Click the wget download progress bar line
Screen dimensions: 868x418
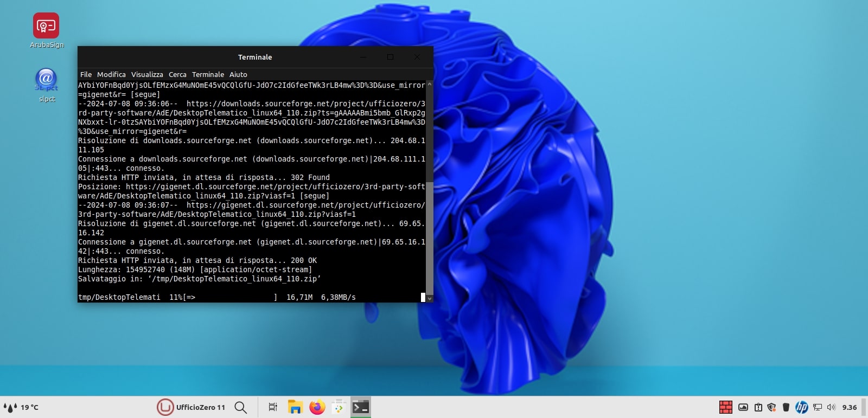(x=217, y=297)
